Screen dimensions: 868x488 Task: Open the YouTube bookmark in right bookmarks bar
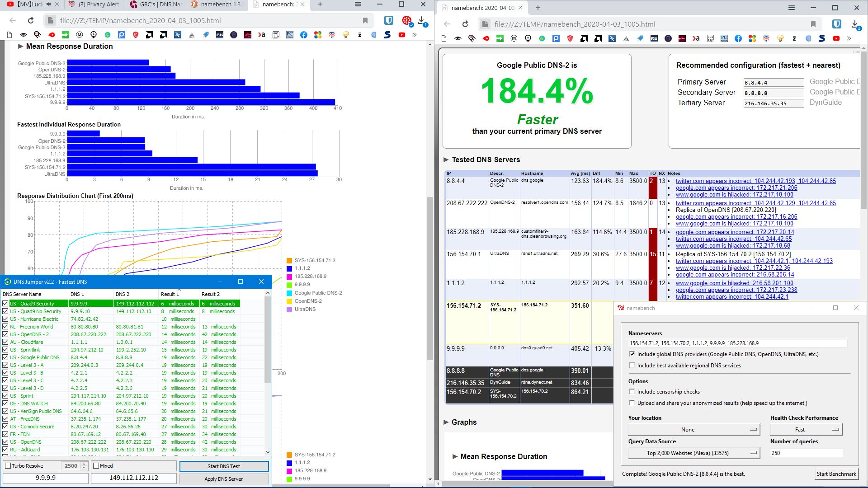pos(836,38)
